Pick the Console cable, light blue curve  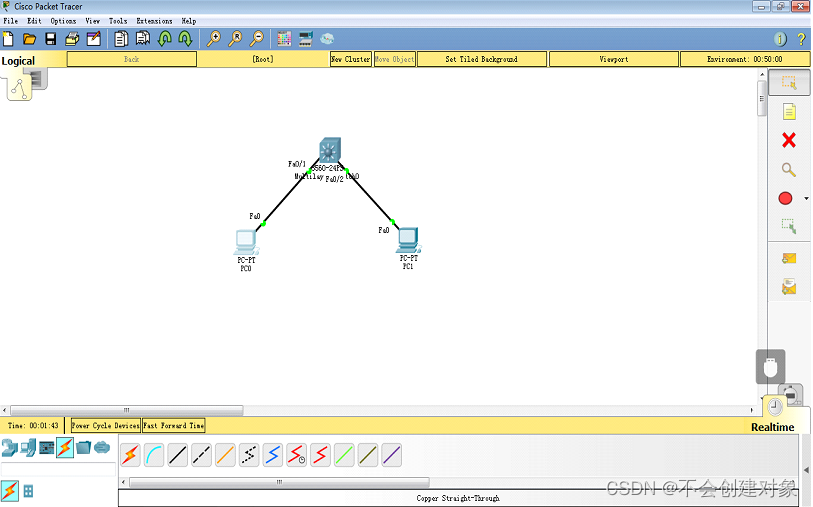[x=154, y=455]
